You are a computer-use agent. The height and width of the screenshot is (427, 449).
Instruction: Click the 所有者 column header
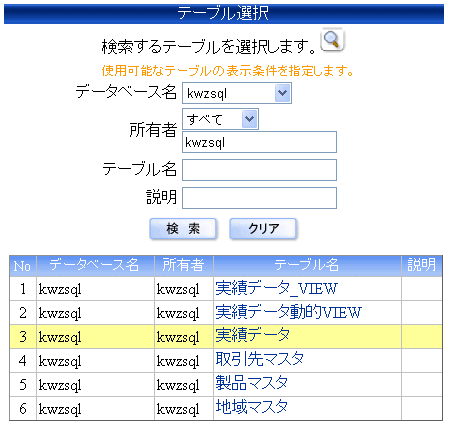[184, 266]
